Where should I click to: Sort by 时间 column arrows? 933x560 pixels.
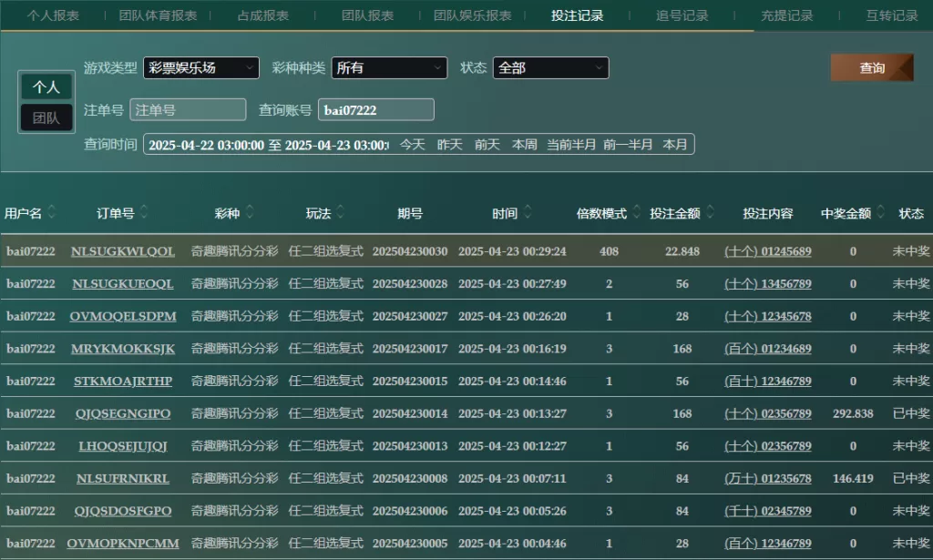click(528, 211)
